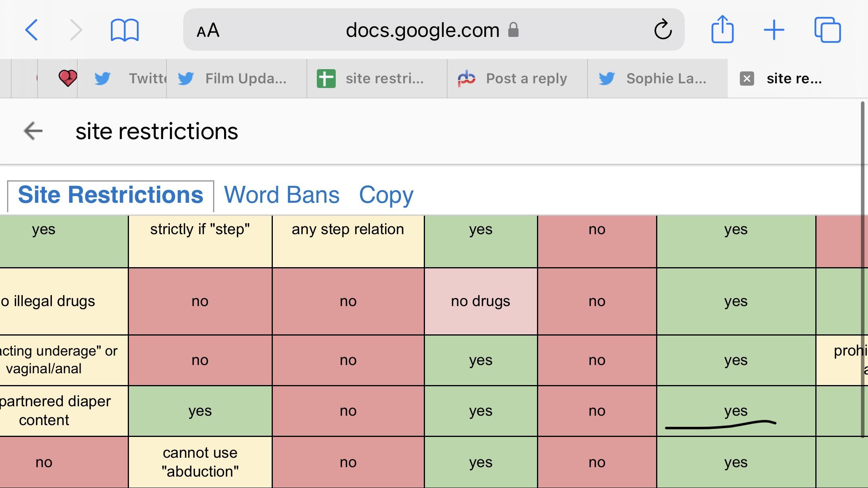Image resolution: width=868 pixels, height=488 pixels.
Task: Close current tab with X icon
Action: click(747, 79)
